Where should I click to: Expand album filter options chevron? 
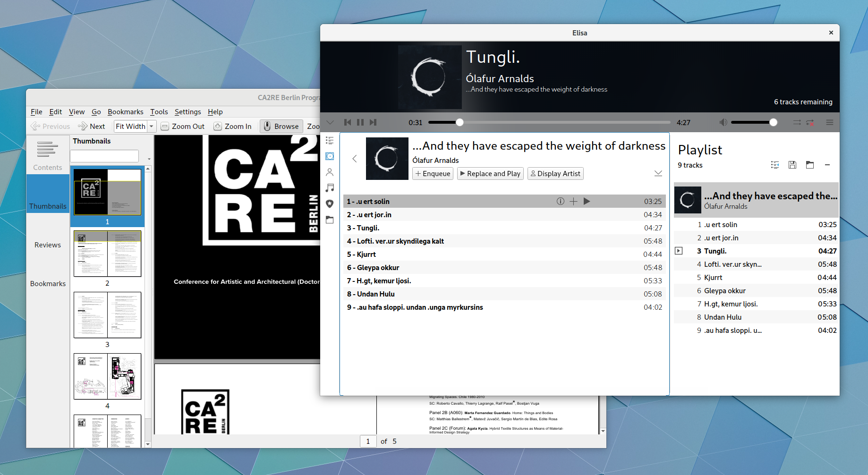(658, 173)
